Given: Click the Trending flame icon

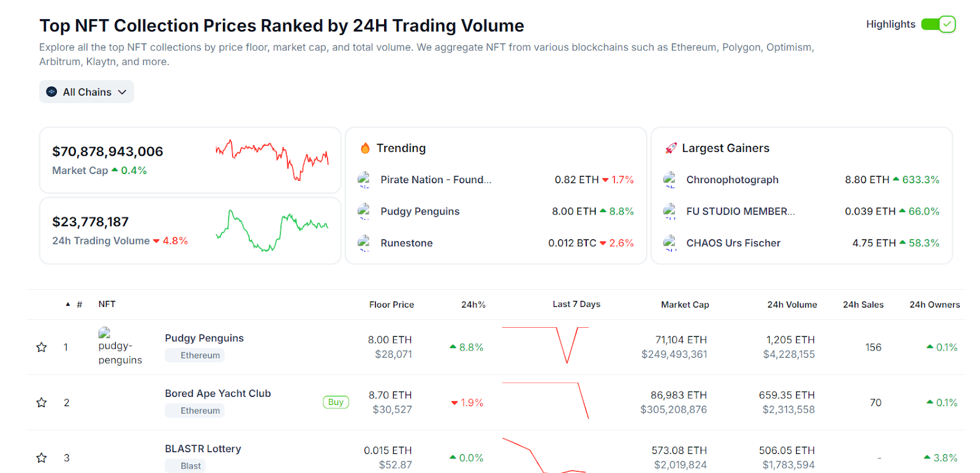Looking at the screenshot, I should point(365,148).
